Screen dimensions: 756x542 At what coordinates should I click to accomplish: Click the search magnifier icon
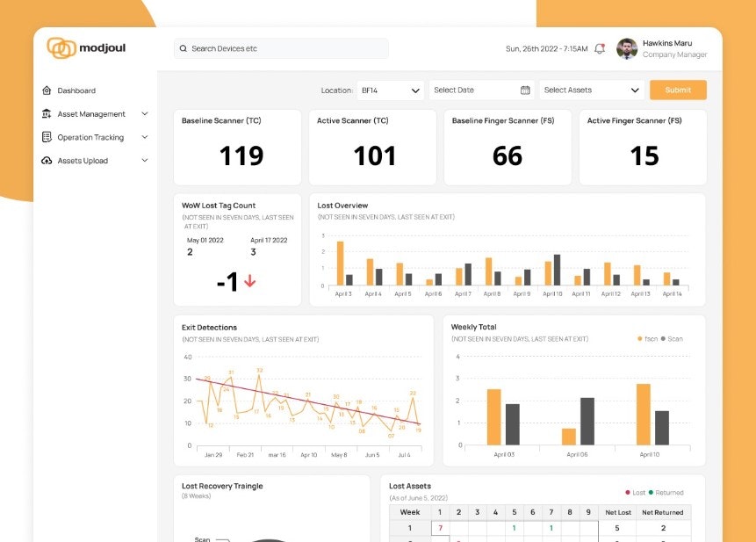tap(184, 48)
